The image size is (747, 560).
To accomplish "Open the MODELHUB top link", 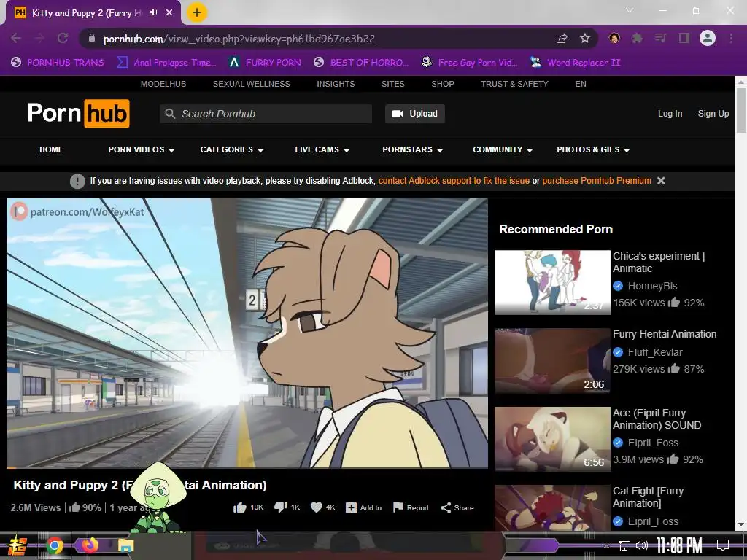I will (x=163, y=84).
